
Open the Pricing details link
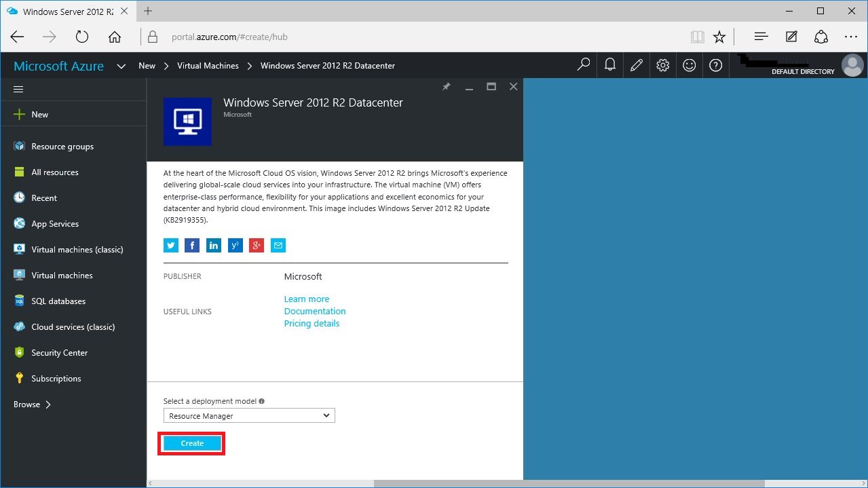[312, 323]
